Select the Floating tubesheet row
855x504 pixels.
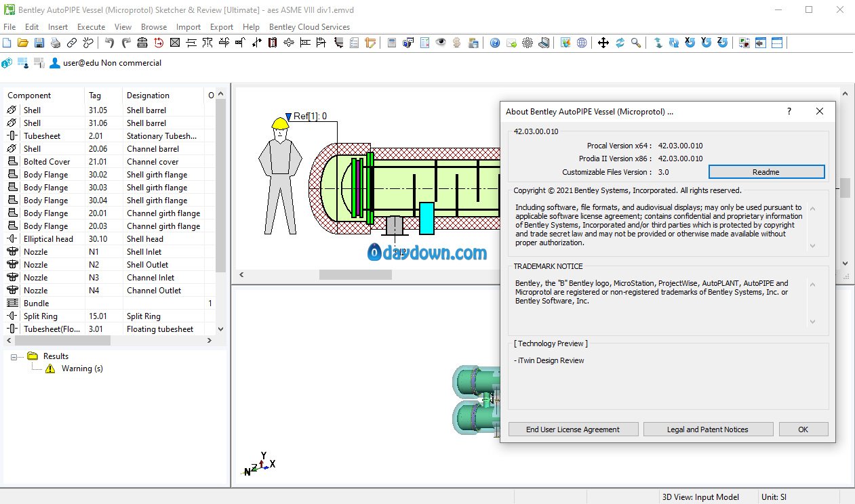coord(110,329)
